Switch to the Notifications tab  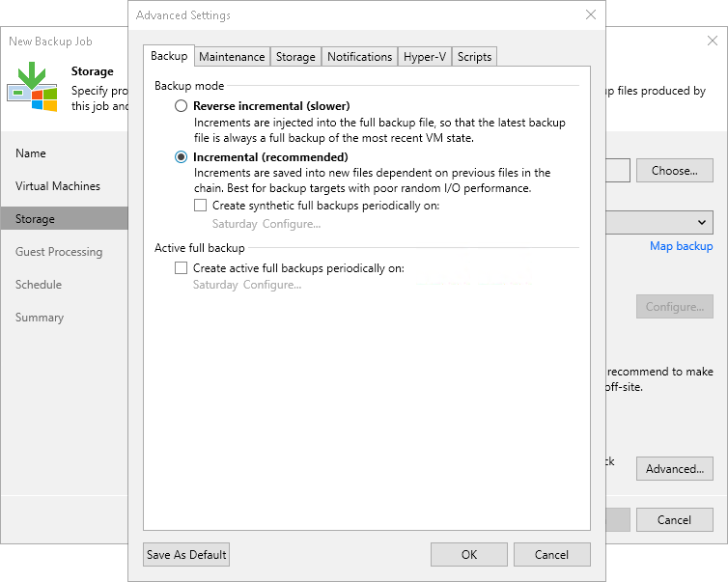359,57
